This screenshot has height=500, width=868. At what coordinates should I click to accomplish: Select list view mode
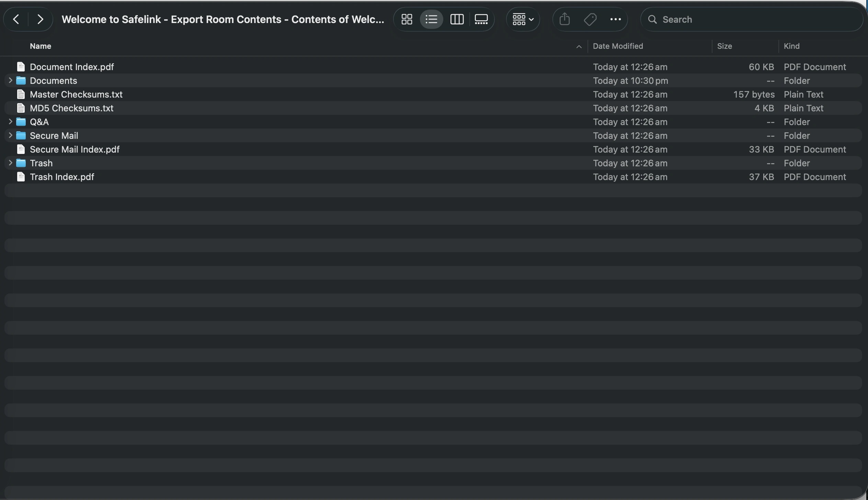[x=431, y=19]
